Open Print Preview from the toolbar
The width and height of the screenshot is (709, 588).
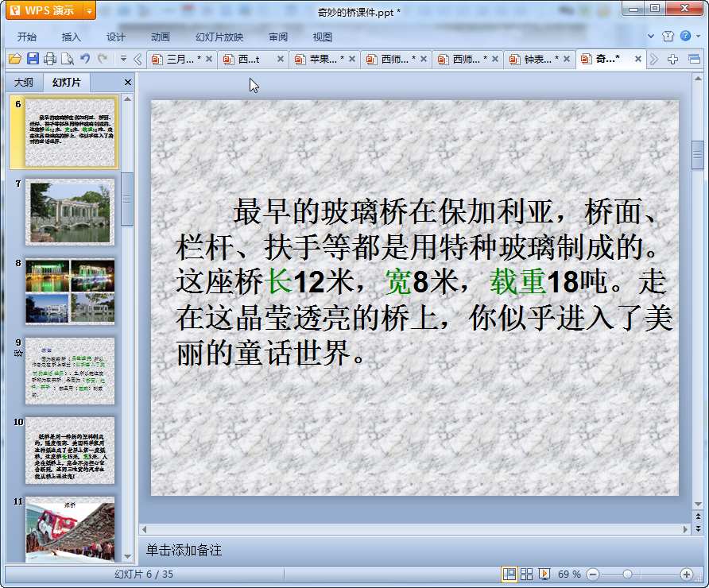68,59
